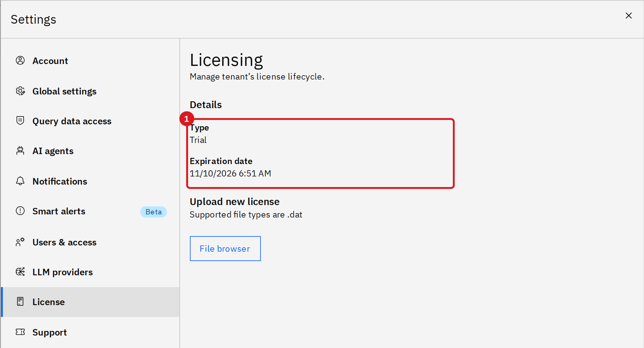The image size is (644, 348).
Task: Click the Account user icon
Action: pyautogui.click(x=20, y=60)
